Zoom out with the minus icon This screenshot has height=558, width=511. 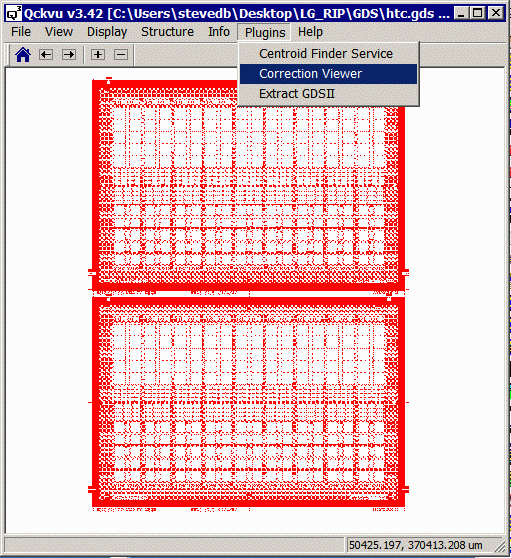point(121,55)
